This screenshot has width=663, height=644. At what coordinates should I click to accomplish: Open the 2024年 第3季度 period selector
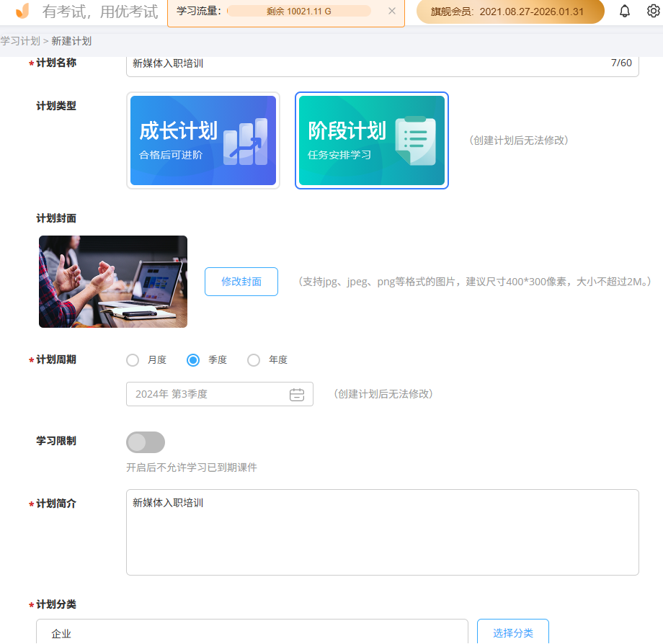click(209, 394)
